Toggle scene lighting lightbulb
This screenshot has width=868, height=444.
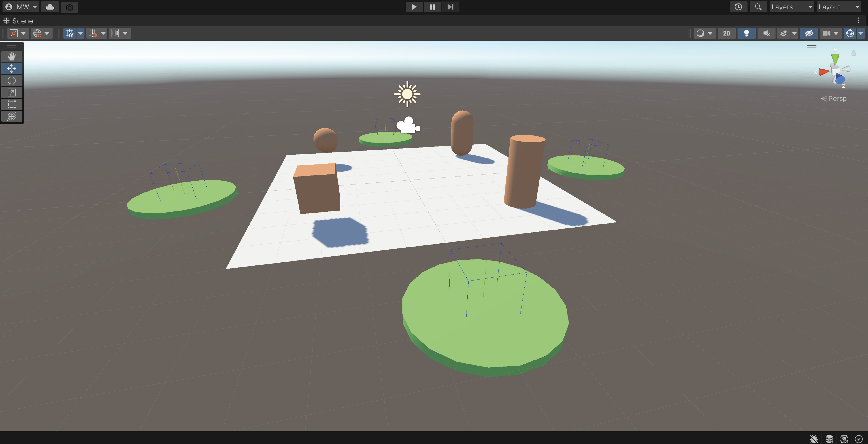tap(746, 33)
